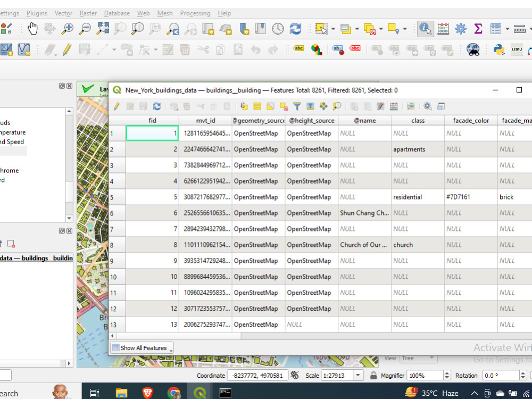This screenshot has height=399, width=532.
Task: Reload the attribute table
Action: click(x=157, y=106)
